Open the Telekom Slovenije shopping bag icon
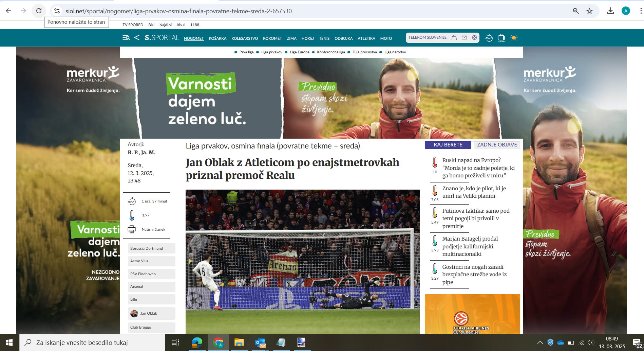Image resolution: width=644 pixels, height=351 pixels. click(454, 38)
